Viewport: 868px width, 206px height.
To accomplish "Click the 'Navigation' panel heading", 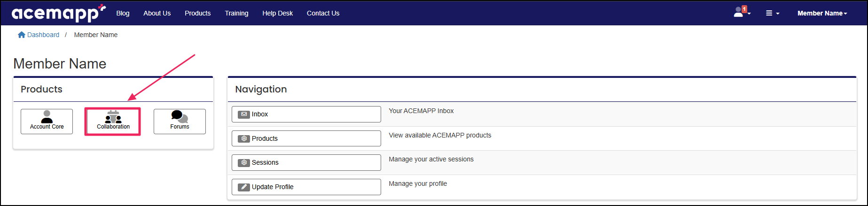I will (x=261, y=89).
